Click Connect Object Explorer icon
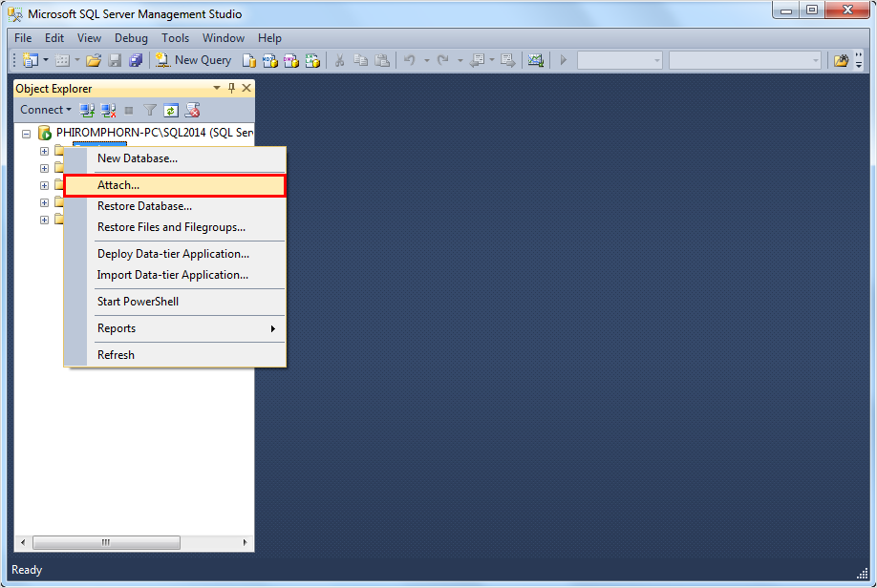Image resolution: width=877 pixels, height=588 pixels. [x=87, y=110]
